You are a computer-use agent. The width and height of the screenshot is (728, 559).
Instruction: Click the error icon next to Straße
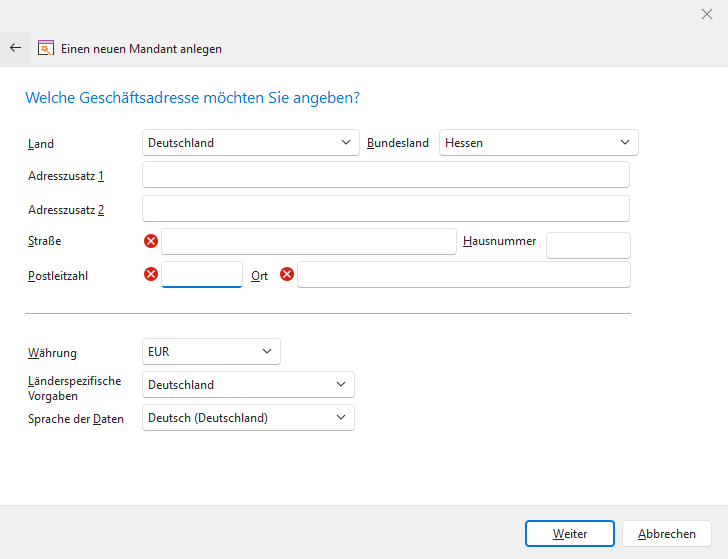tap(151, 241)
